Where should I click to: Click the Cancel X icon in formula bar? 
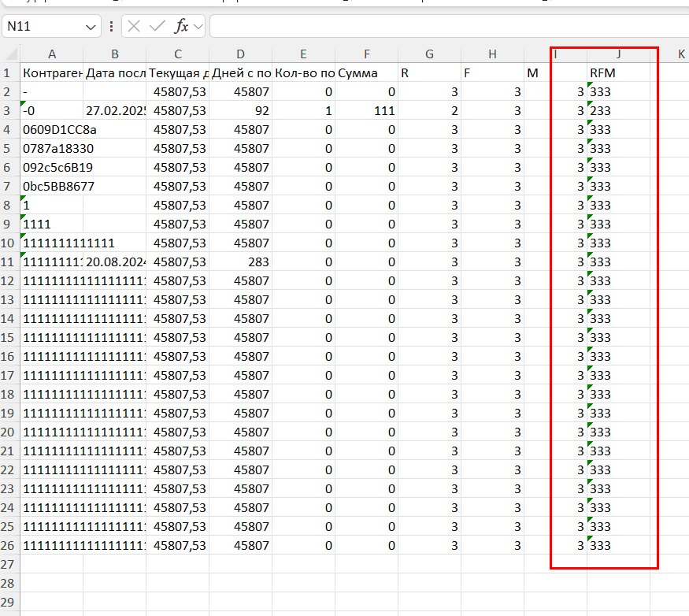pos(135,26)
